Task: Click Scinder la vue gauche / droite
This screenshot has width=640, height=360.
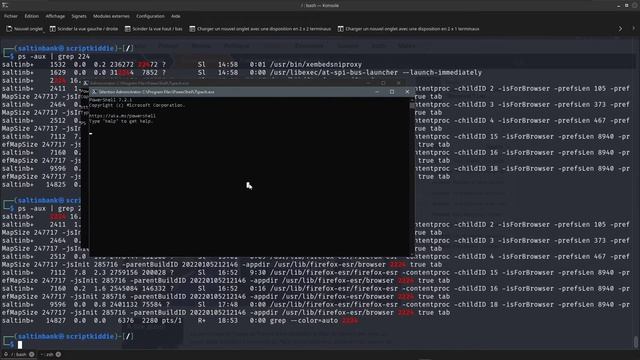Action: 84,29
